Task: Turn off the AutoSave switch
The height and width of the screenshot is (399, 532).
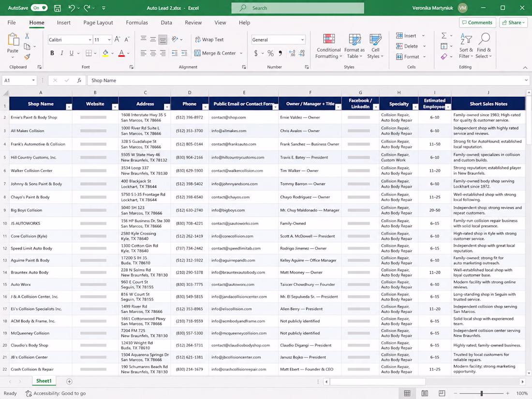Action: 39,8
